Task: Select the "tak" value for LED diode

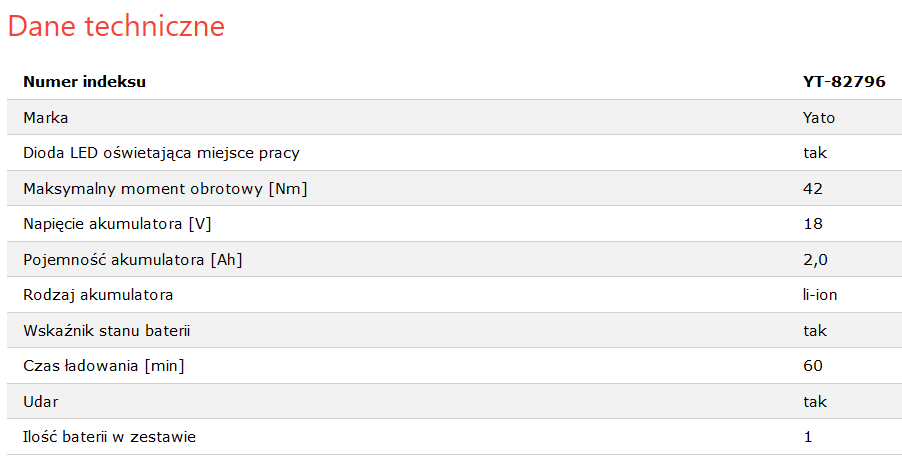Action: [814, 153]
